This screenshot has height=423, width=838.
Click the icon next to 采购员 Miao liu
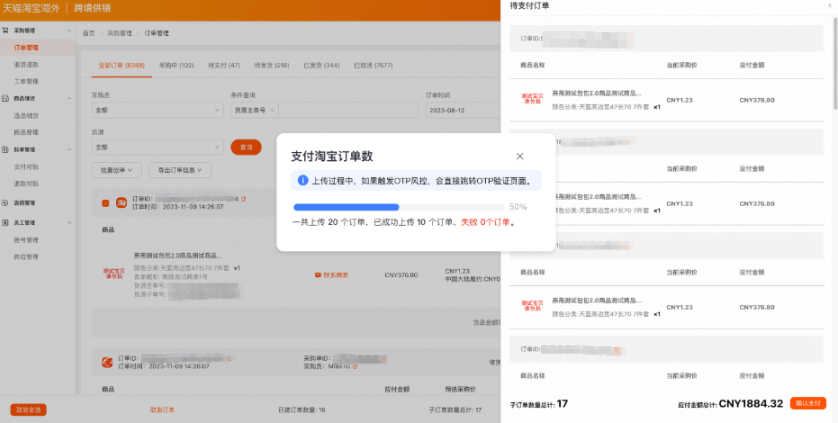tap(354, 367)
